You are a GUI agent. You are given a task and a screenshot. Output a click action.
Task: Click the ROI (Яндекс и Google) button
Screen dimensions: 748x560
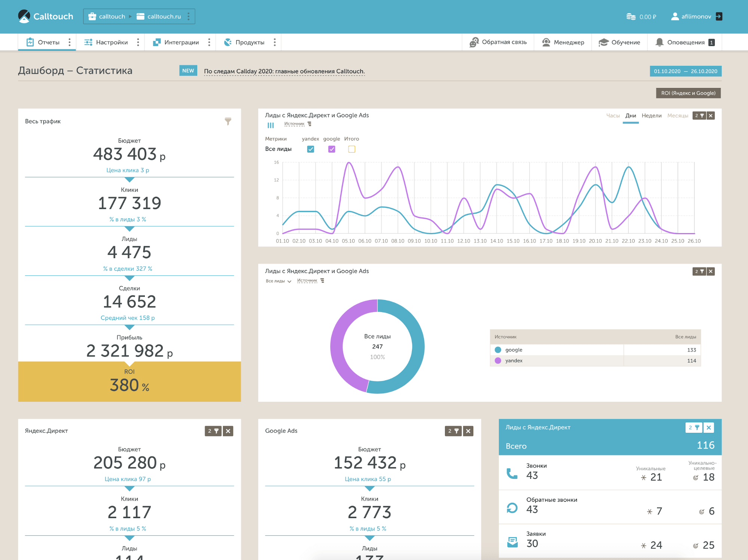pyautogui.click(x=688, y=93)
